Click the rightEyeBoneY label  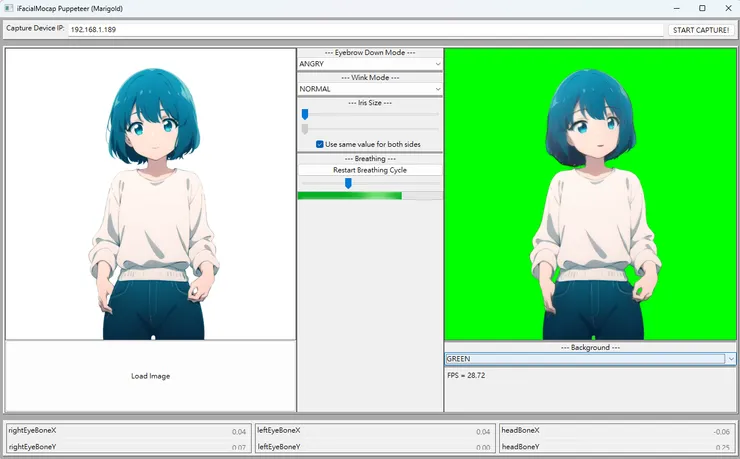[x=32, y=446]
